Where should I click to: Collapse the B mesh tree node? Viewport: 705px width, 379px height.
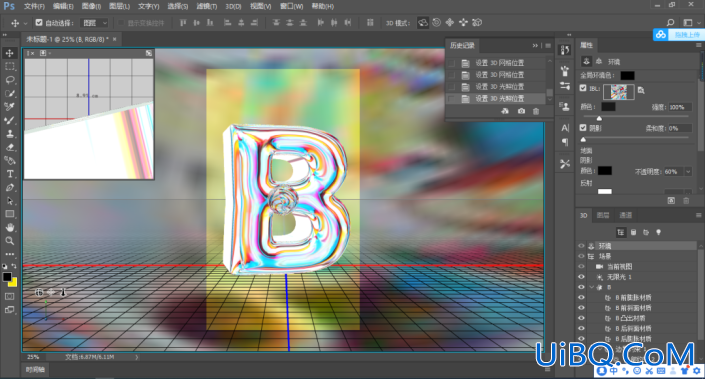tap(592, 287)
